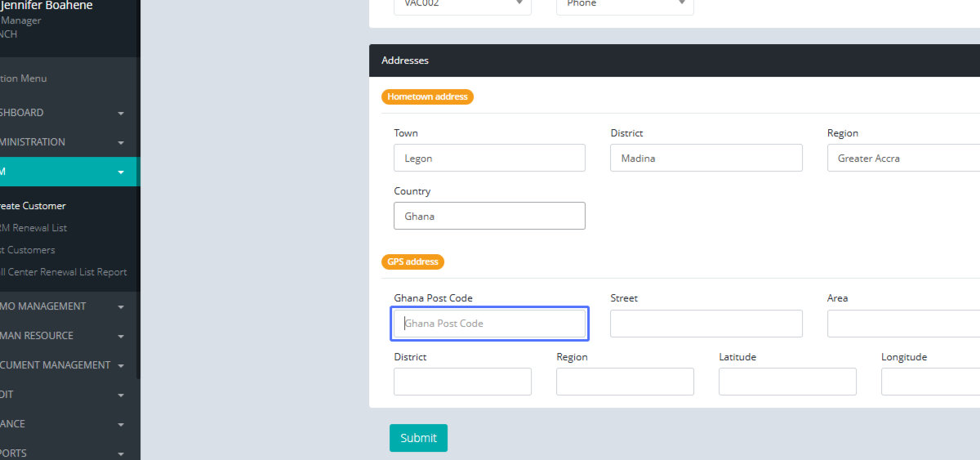Click the Longitude input field
Image resolution: width=980 pixels, height=460 pixels.
929,382
